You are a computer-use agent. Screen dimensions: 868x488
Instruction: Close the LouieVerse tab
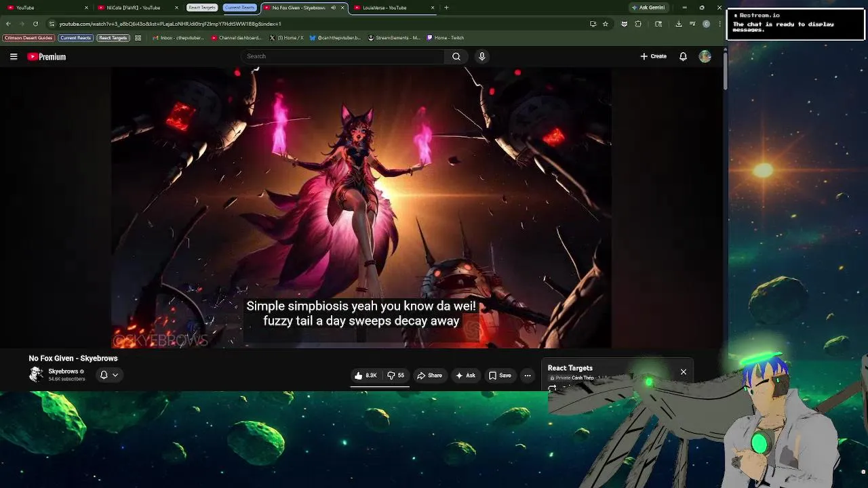tap(433, 7)
